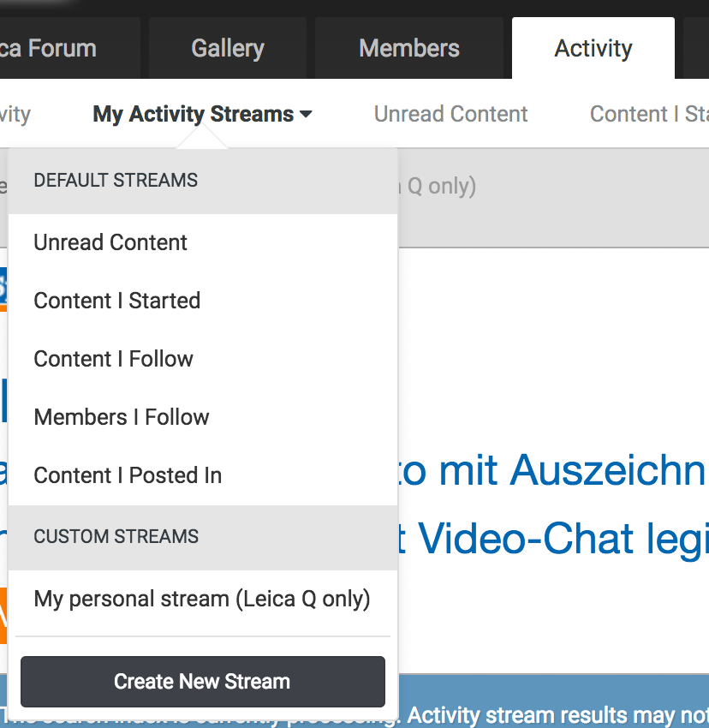This screenshot has width=709, height=728.
Task: Select the Activity tab
Action: (593, 48)
